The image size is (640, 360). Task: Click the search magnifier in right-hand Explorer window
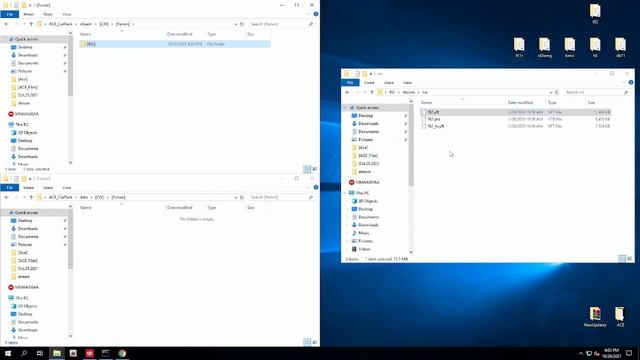626,92
